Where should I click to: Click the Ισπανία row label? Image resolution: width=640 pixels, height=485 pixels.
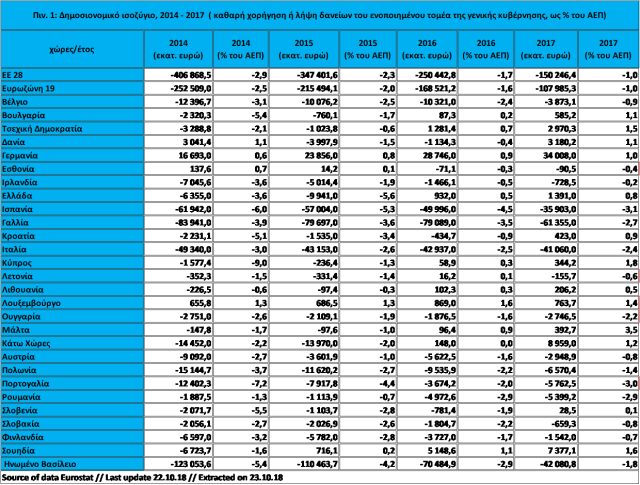(x=20, y=209)
